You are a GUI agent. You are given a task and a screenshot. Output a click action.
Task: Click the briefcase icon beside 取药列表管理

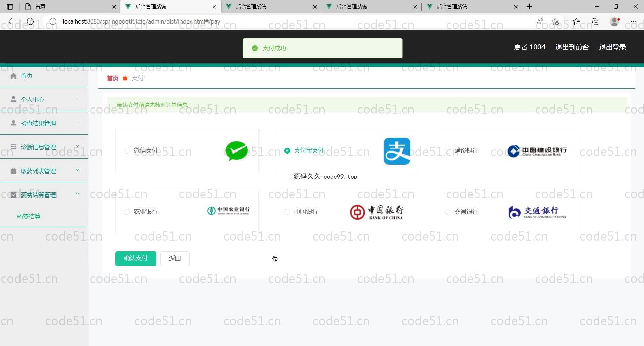[13, 171]
